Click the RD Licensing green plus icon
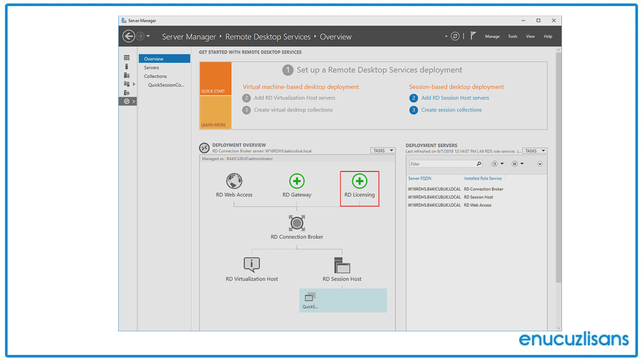The image size is (644, 362). [359, 181]
